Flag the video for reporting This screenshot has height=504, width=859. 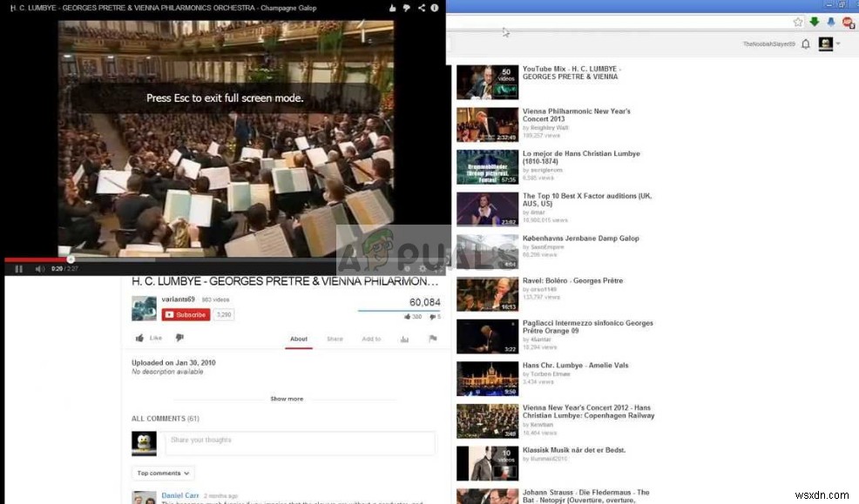(433, 339)
